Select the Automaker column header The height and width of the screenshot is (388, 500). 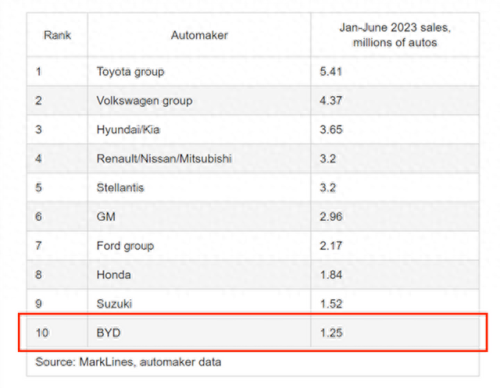click(199, 35)
